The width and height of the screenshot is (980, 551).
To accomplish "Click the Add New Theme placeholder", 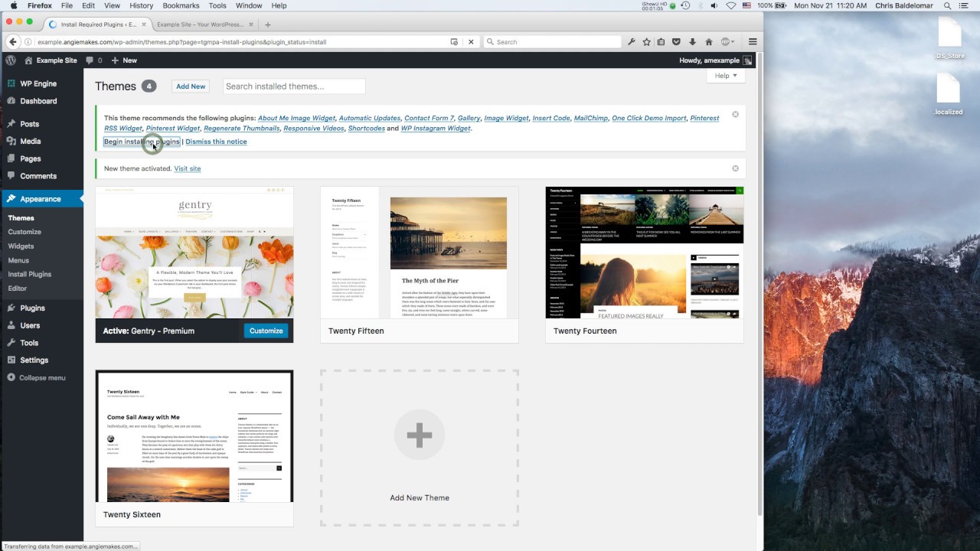I will tap(420, 448).
